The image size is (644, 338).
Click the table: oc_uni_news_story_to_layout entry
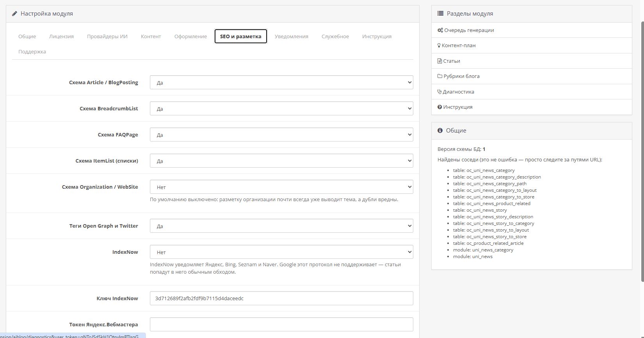click(491, 230)
